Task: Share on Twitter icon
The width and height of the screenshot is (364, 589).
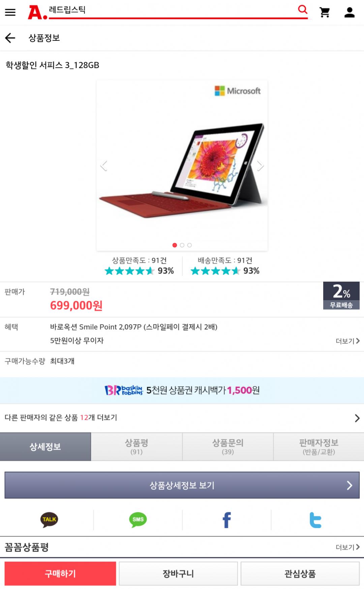Action: (315, 520)
